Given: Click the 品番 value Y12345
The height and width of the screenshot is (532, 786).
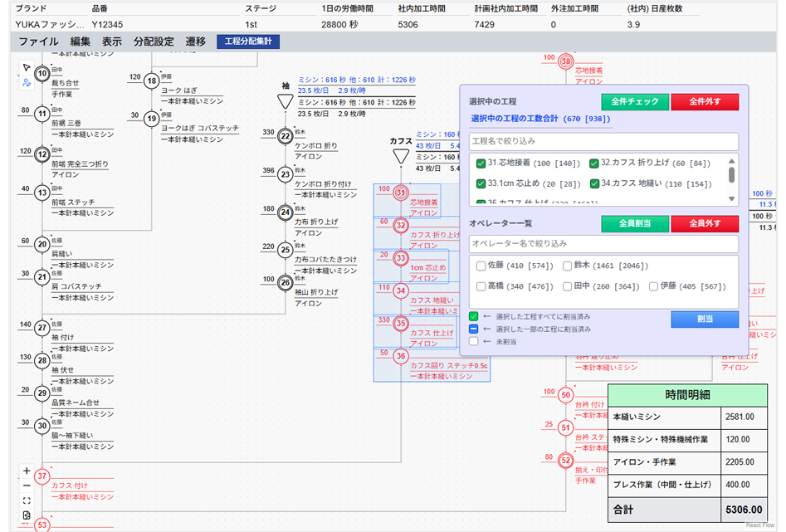Looking at the screenshot, I should click(x=107, y=25).
